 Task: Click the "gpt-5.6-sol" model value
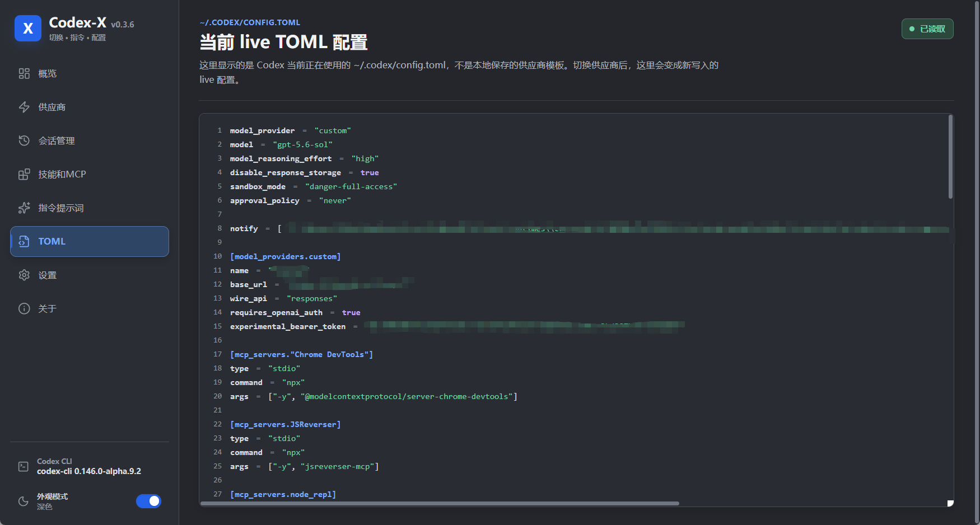(x=302, y=144)
